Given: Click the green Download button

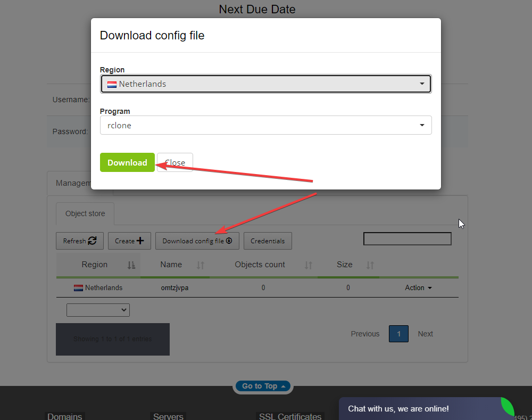Looking at the screenshot, I should (x=127, y=163).
